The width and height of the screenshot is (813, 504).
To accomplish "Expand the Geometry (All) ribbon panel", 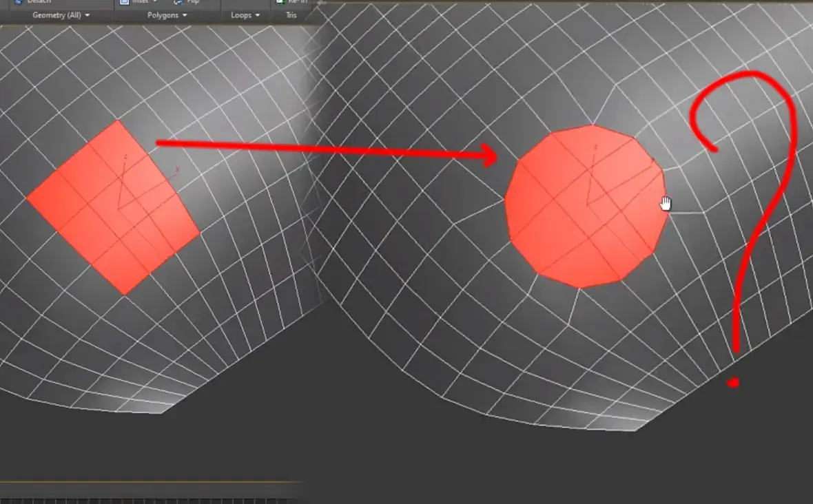I will click(x=61, y=15).
